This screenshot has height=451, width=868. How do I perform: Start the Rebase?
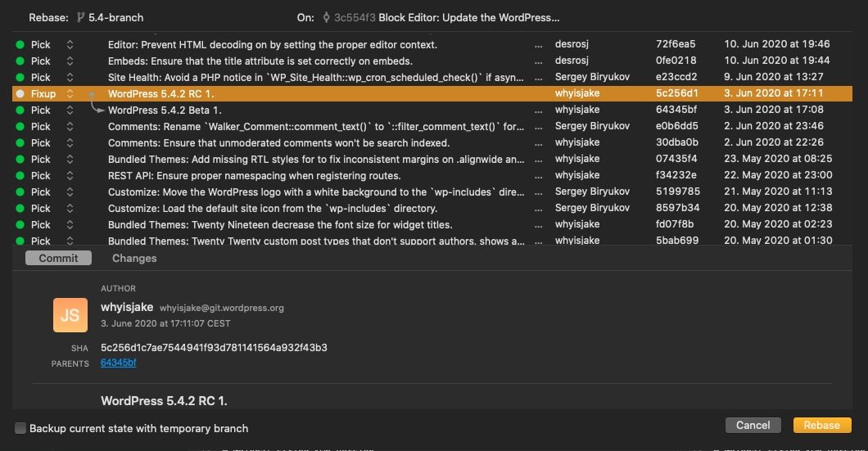coord(822,425)
